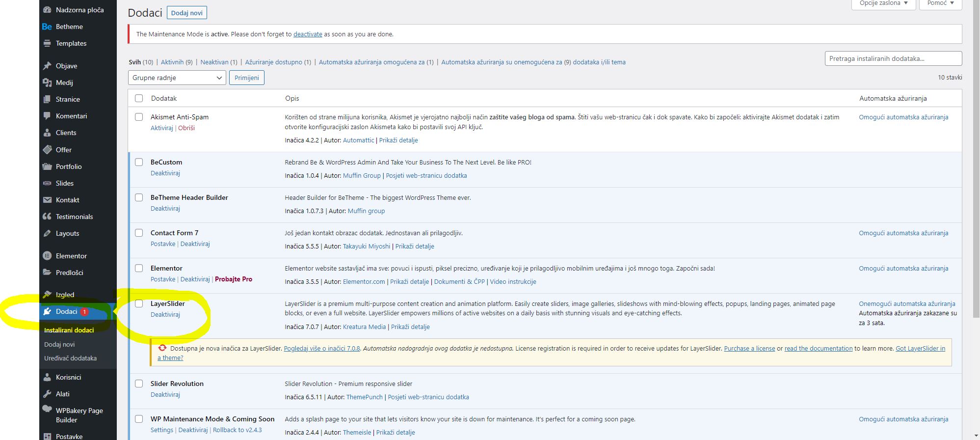Expand the Pomoć help dropdown

[941, 4]
